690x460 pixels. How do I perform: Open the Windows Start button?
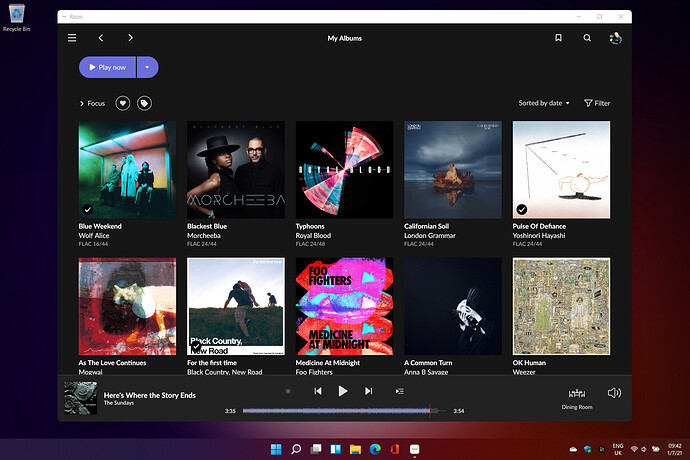click(x=276, y=449)
